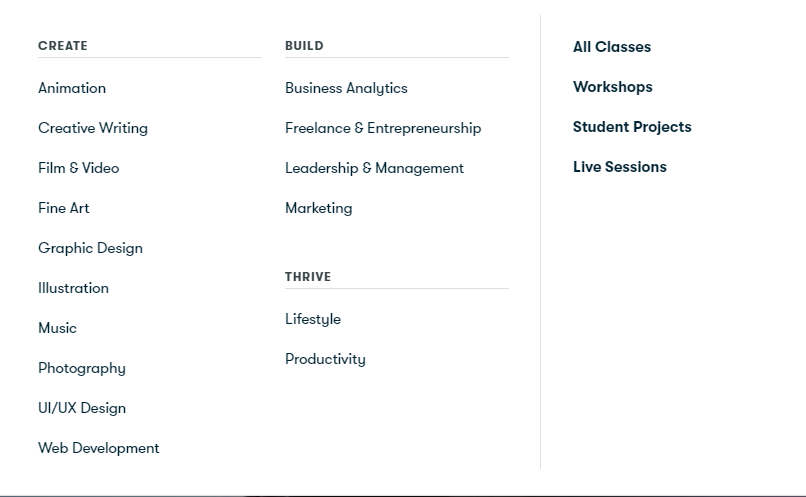This screenshot has height=497, width=806.
Task: Open the Animation category
Action: pyautogui.click(x=72, y=88)
